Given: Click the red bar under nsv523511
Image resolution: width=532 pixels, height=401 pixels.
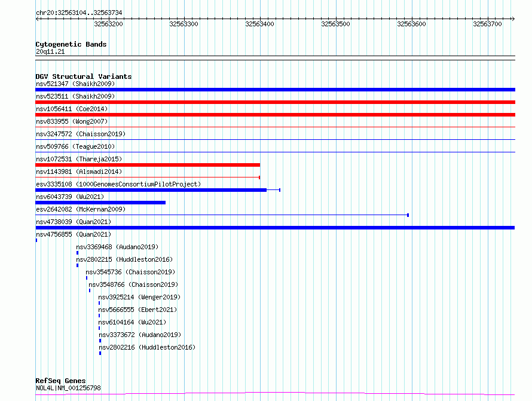Looking at the screenshot, I should 275,102.
